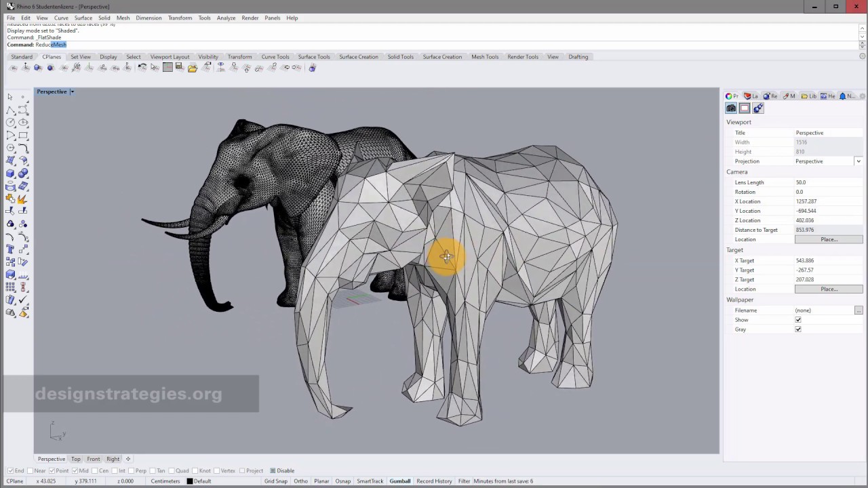This screenshot has height=488, width=868.
Task: Click the puzzle-piece Join tool
Action: (10, 199)
